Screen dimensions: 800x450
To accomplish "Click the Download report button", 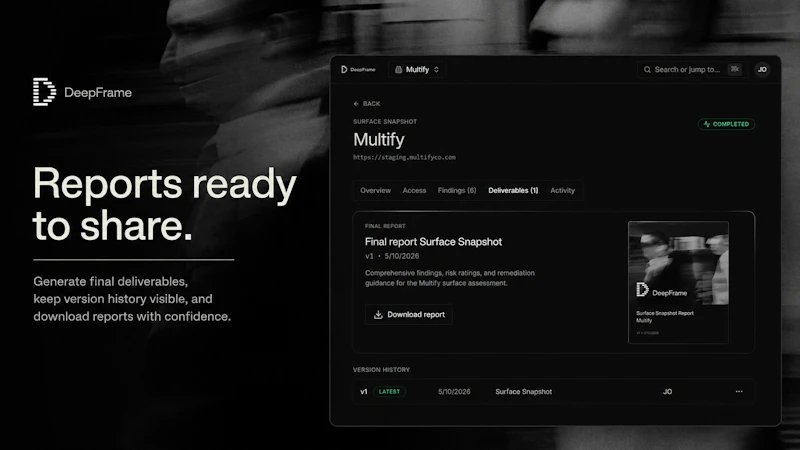I will 409,314.
